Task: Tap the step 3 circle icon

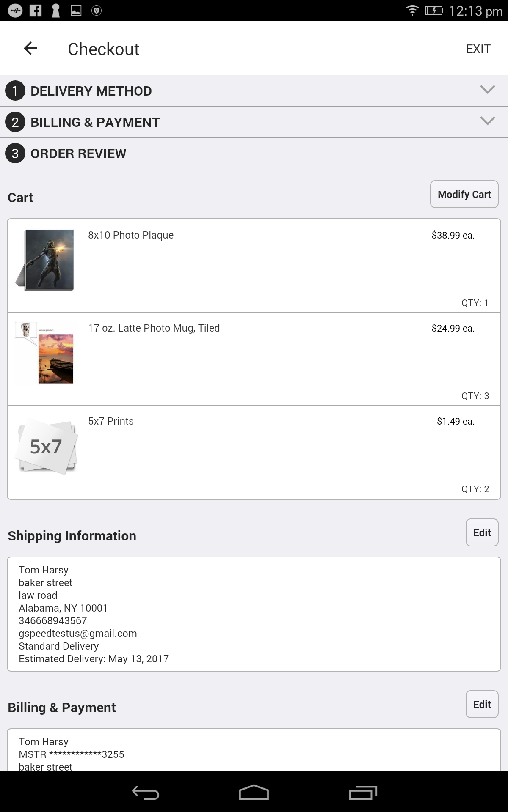Action: (x=15, y=154)
